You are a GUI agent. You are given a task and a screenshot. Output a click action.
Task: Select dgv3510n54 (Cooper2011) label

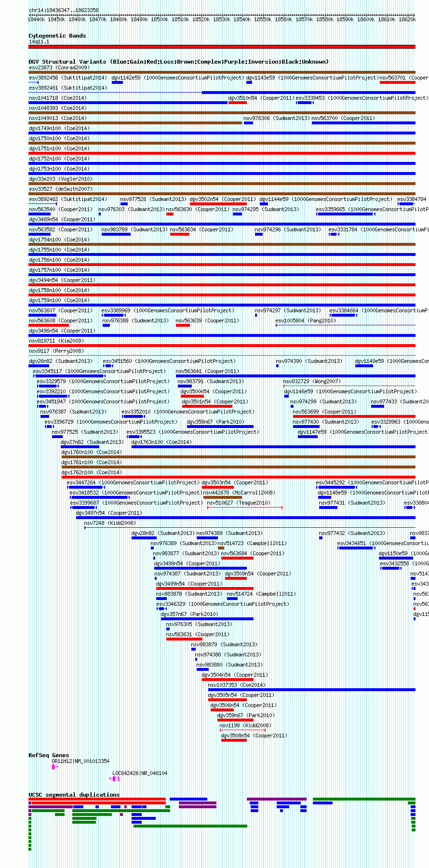click(261, 98)
